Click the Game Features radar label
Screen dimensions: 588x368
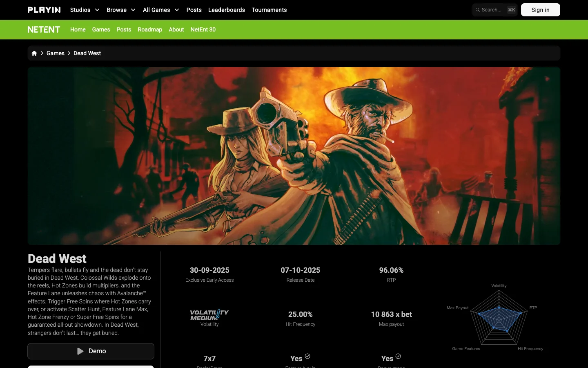(x=466, y=349)
